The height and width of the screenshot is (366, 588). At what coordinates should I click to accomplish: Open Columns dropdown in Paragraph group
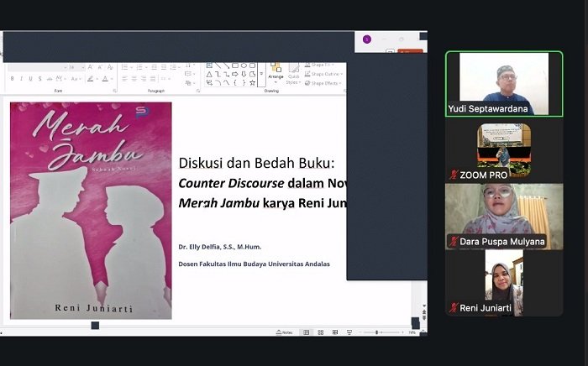[165, 79]
